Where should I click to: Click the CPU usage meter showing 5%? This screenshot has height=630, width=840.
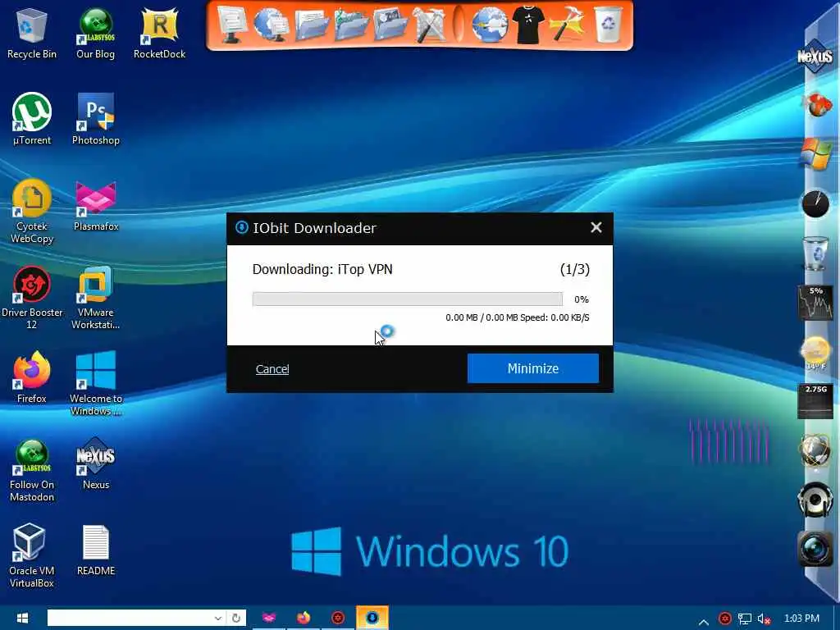(816, 303)
